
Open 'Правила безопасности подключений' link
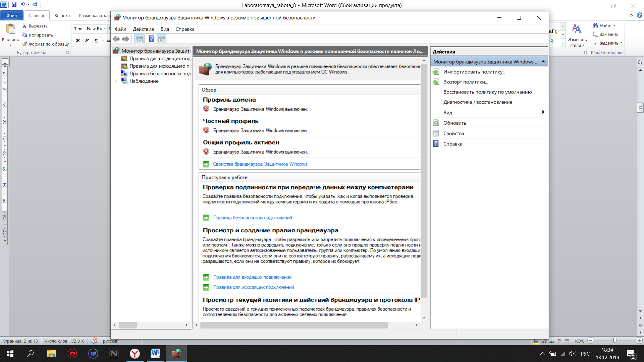pos(253,218)
